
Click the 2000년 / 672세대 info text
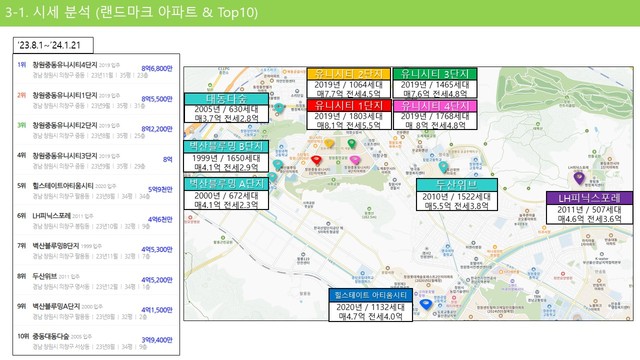[227, 196]
